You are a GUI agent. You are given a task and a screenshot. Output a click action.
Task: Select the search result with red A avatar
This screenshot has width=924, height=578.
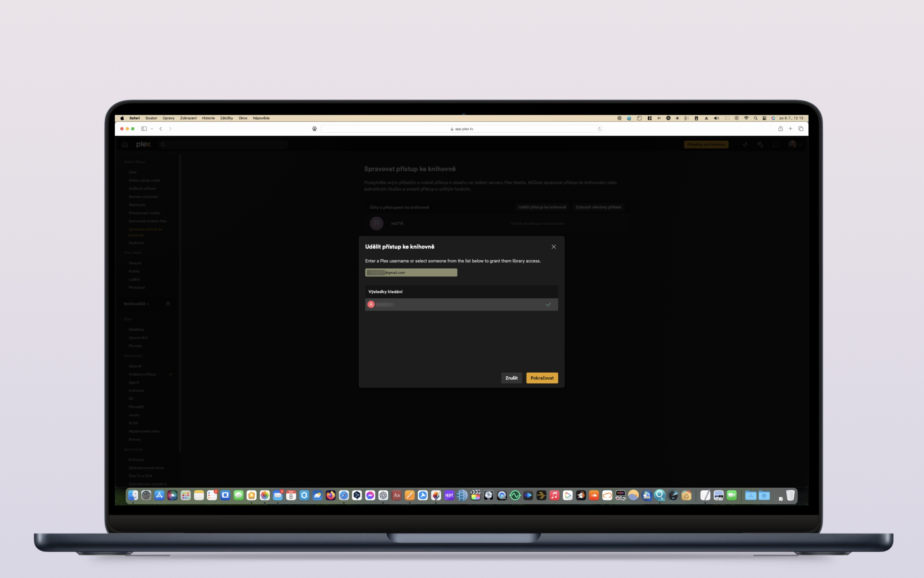(x=441, y=304)
